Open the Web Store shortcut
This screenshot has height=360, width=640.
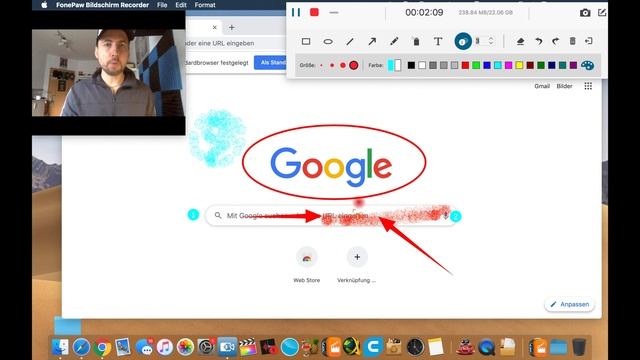[x=307, y=264]
